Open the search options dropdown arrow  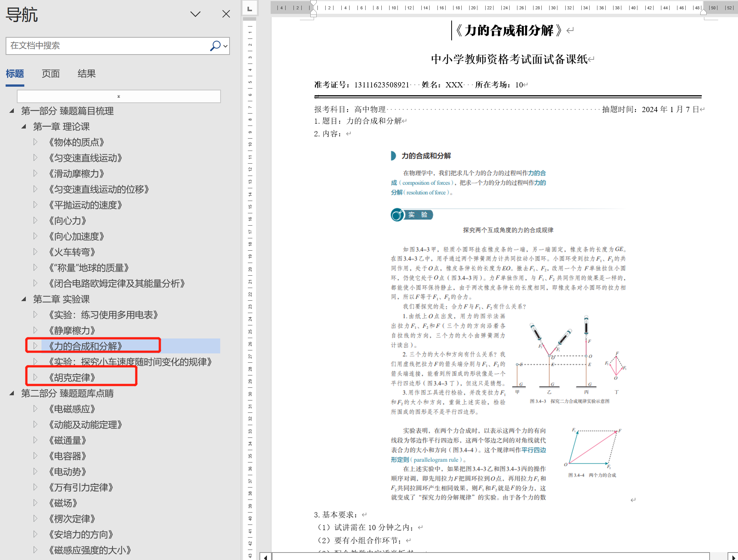tap(225, 46)
